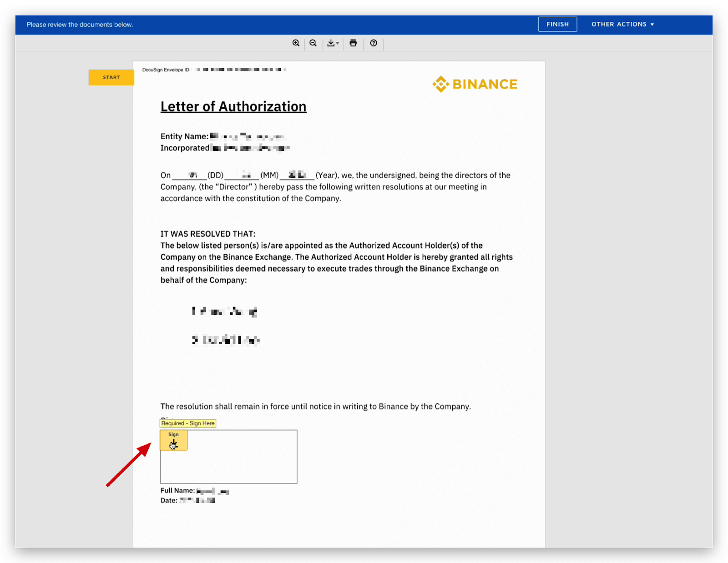Click the yellow Sign tag icon
This screenshot has width=728, height=563.
[x=173, y=440]
